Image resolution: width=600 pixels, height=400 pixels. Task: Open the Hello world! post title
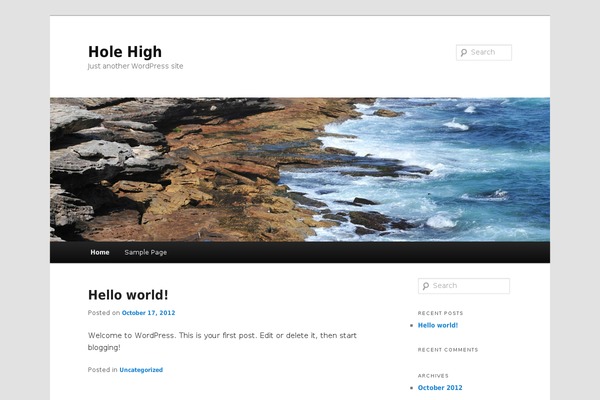point(128,295)
